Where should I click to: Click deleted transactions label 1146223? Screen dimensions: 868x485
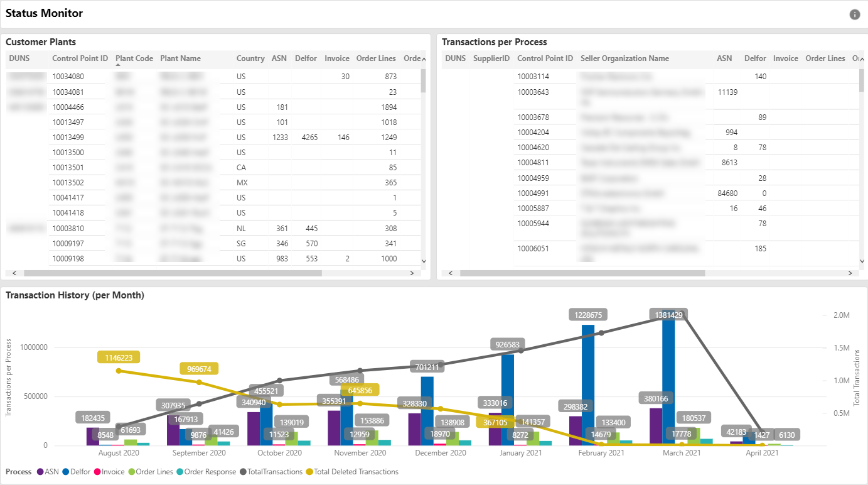click(119, 357)
